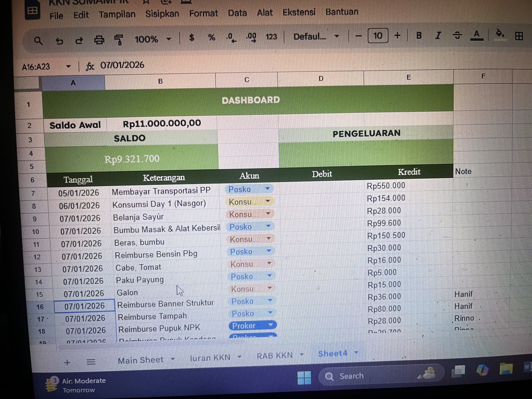Toggle bold formatting
Viewport: 532px width, 399px height.
pos(419,36)
